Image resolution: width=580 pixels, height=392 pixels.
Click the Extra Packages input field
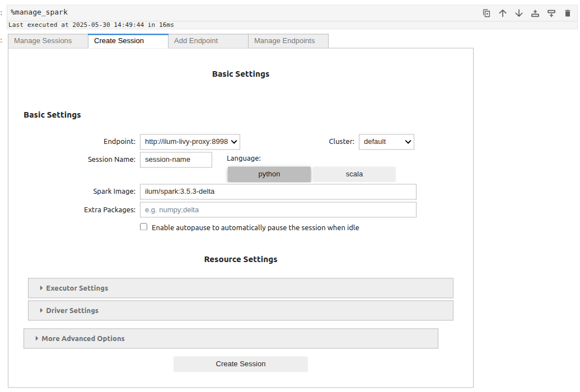point(278,209)
